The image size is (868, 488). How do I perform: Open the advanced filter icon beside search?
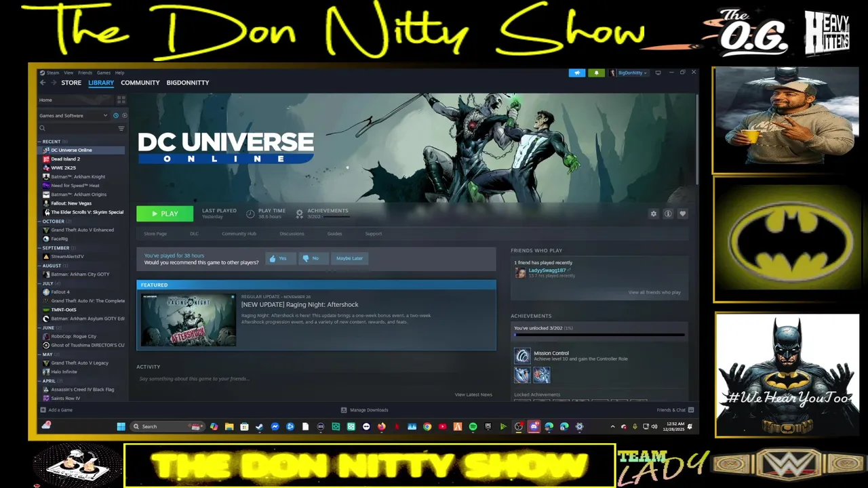point(121,128)
